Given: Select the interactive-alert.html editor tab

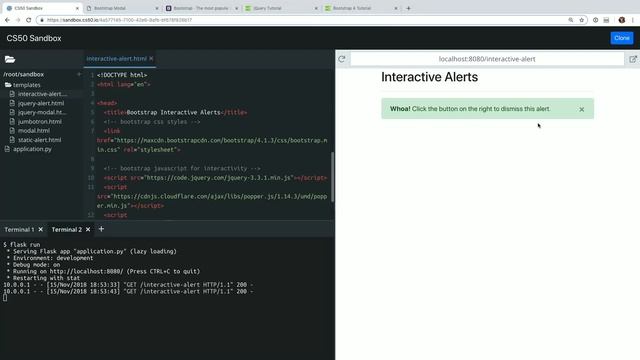Looking at the screenshot, I should pos(116,58).
